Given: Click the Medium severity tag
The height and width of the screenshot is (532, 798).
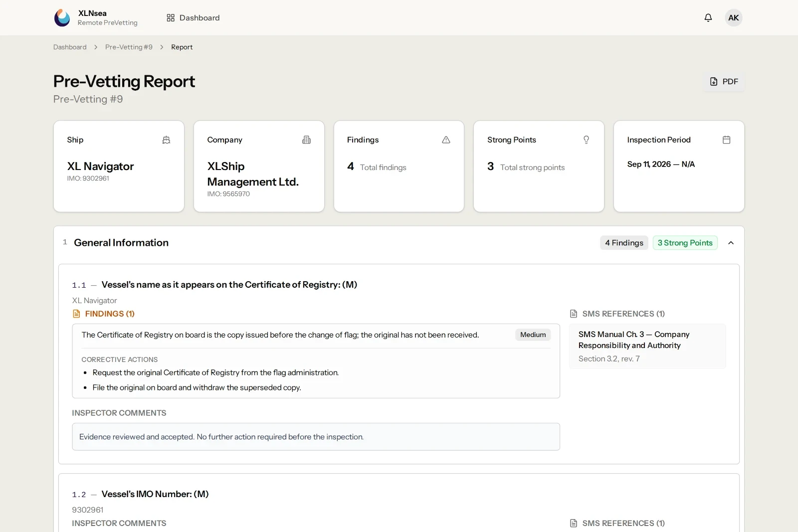Looking at the screenshot, I should pyautogui.click(x=533, y=335).
